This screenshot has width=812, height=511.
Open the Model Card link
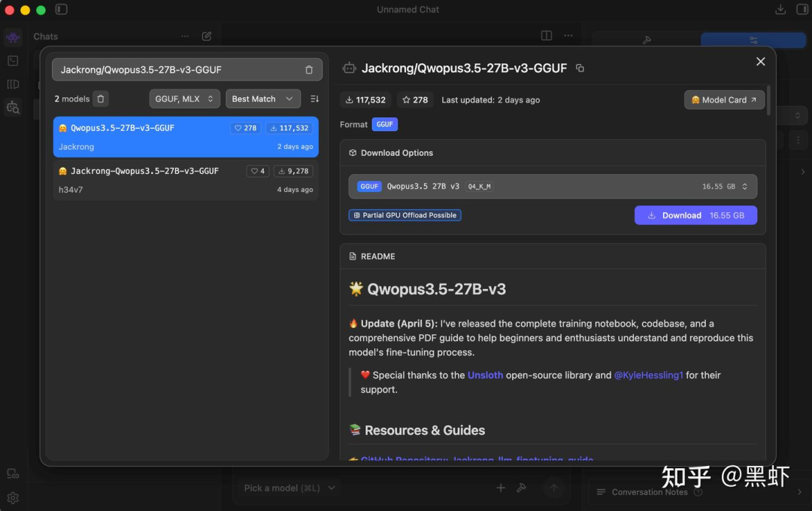point(724,99)
